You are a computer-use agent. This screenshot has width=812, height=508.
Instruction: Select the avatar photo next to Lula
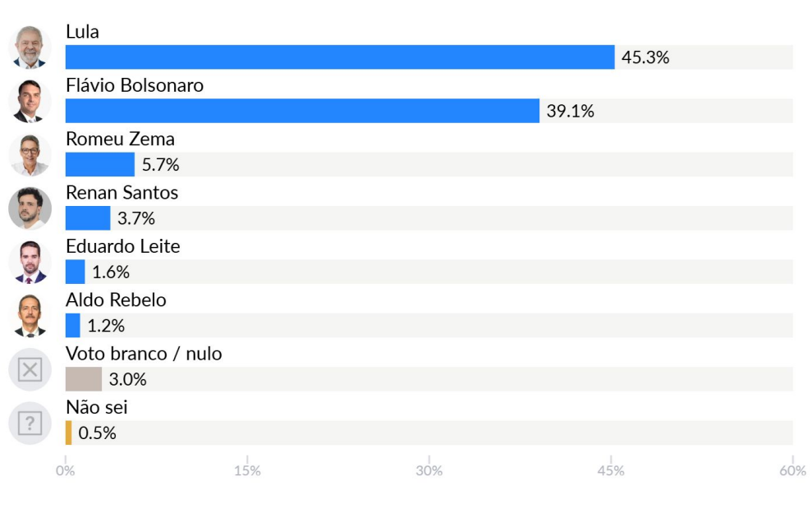(30, 48)
